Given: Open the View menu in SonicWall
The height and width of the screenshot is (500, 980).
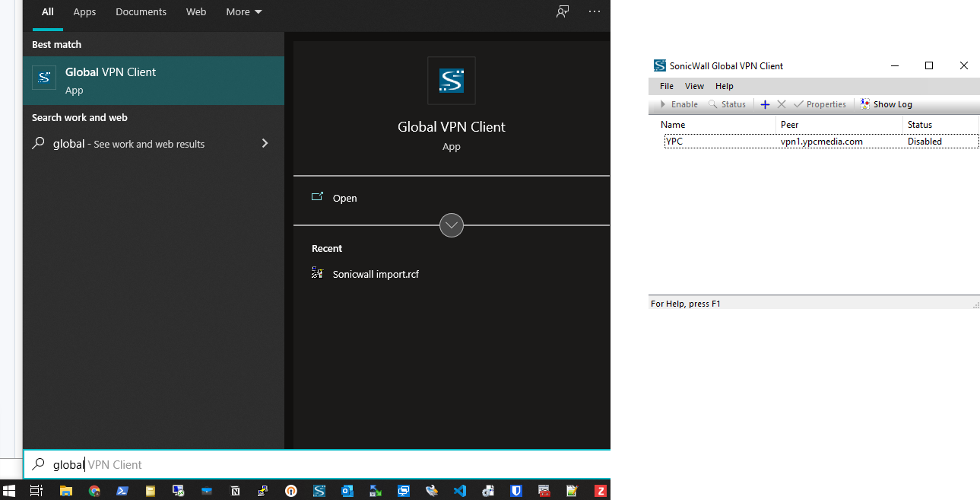Looking at the screenshot, I should pos(694,86).
